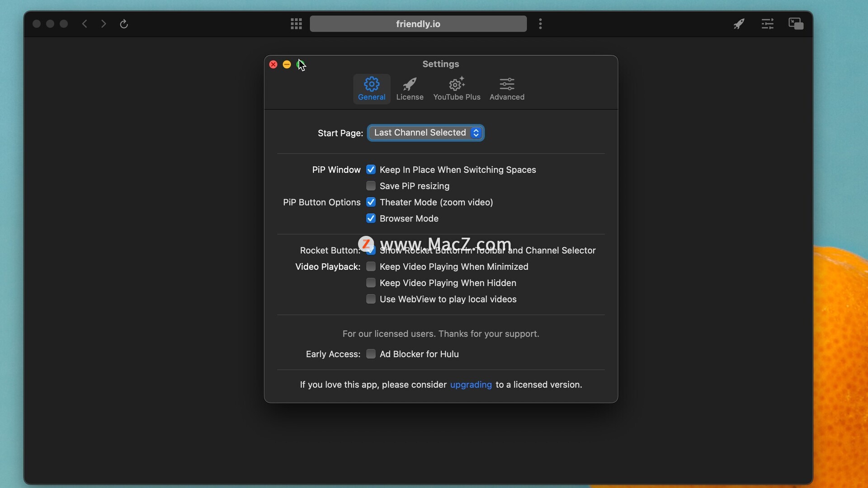Minimize the Settings window
This screenshot has width=868, height=488.
287,65
